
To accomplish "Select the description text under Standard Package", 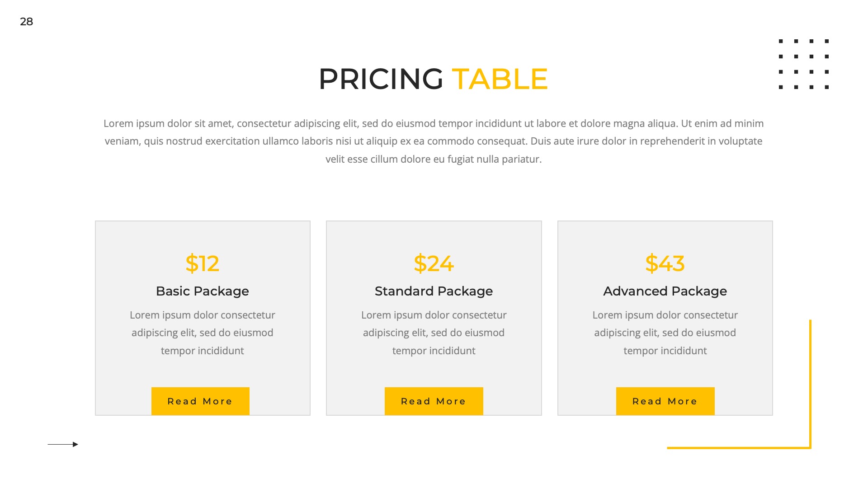I will click(x=434, y=333).
